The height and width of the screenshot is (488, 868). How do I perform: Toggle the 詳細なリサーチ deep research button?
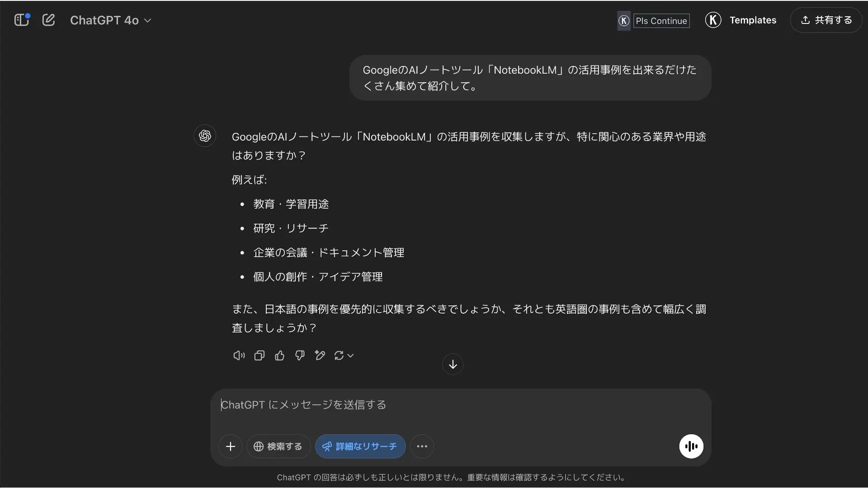coord(360,446)
